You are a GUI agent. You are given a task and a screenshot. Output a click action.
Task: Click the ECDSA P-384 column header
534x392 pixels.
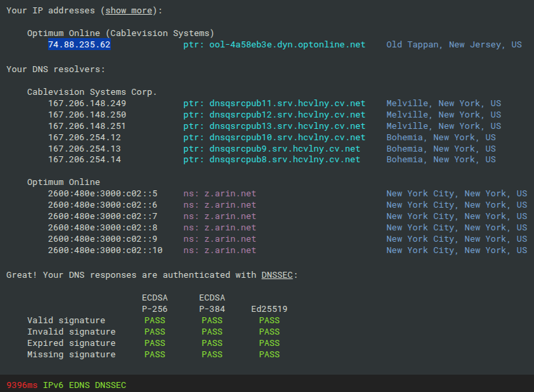212,303
